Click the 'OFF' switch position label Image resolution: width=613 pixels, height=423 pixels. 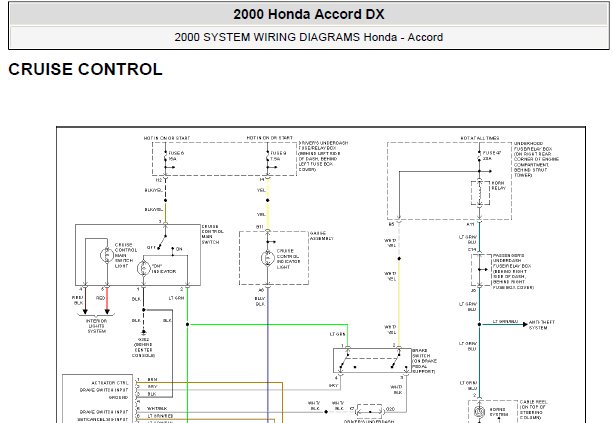[151, 247]
